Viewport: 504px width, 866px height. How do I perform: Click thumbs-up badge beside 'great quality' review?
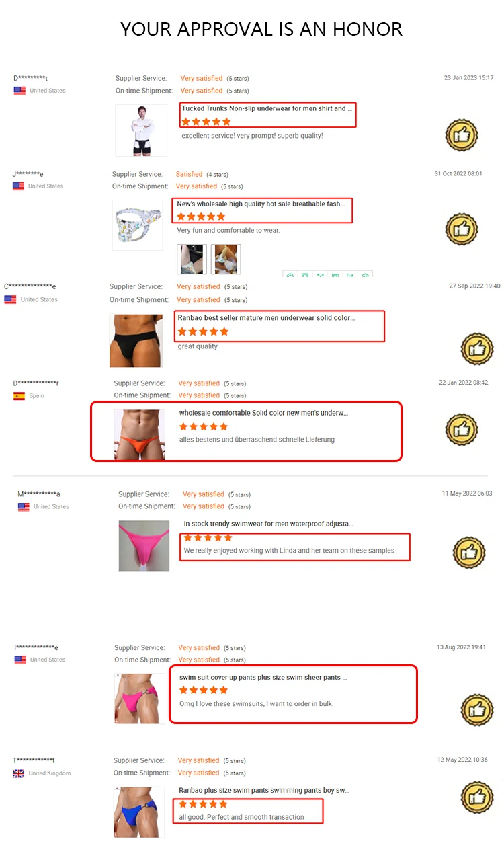click(476, 348)
